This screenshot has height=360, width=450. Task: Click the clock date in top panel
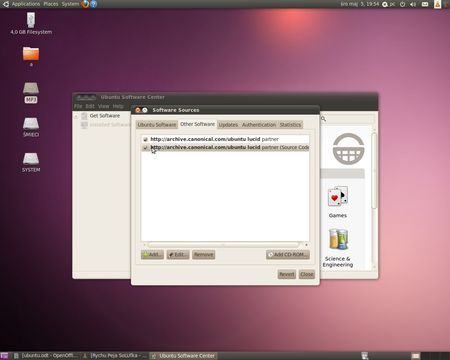tap(360, 4)
